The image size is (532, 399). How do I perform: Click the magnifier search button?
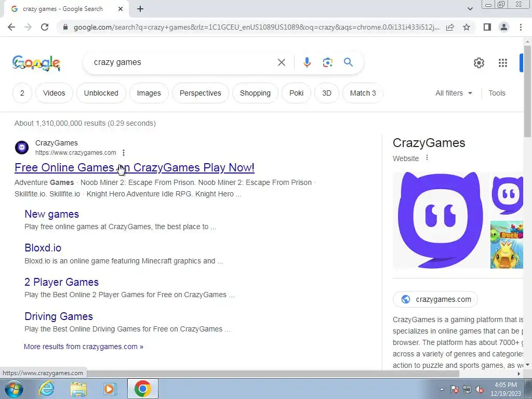pyautogui.click(x=348, y=62)
